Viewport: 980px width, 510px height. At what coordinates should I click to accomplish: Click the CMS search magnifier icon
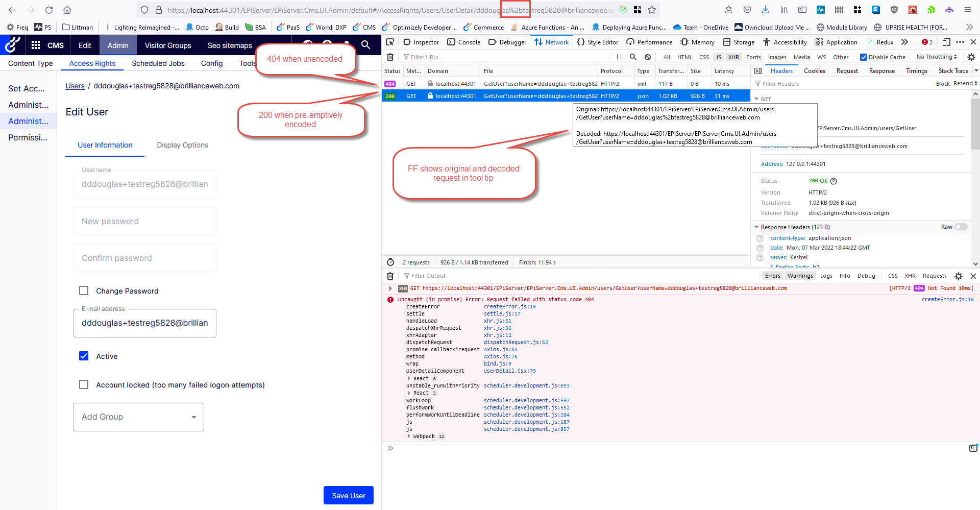point(365,45)
